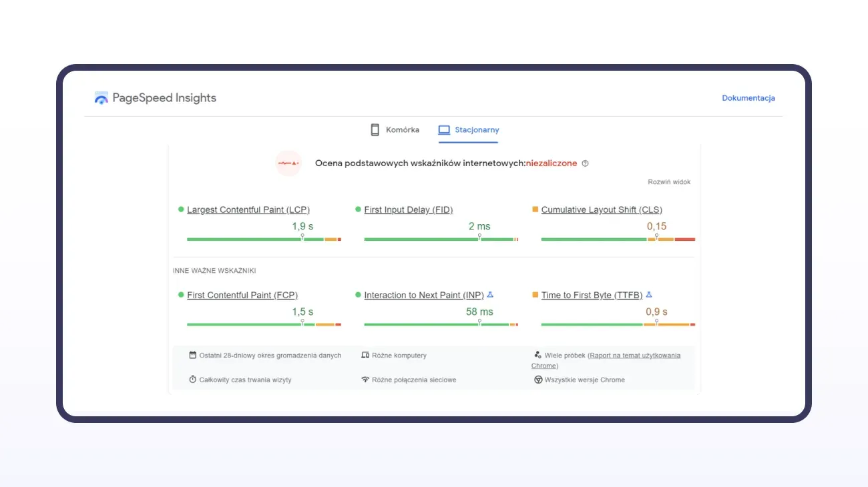The width and height of the screenshot is (868, 487).
Task: Click Całkowity czas trwania wizyty text
Action: 246,380
